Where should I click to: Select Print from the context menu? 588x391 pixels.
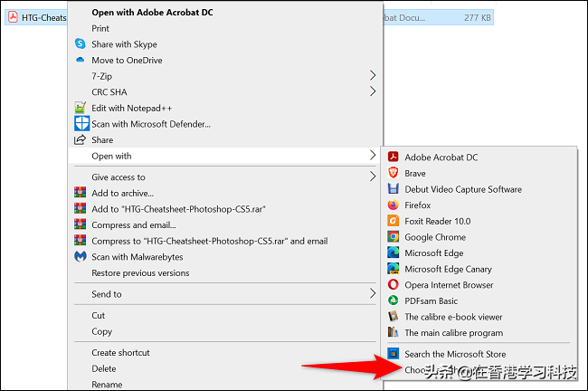point(101,29)
